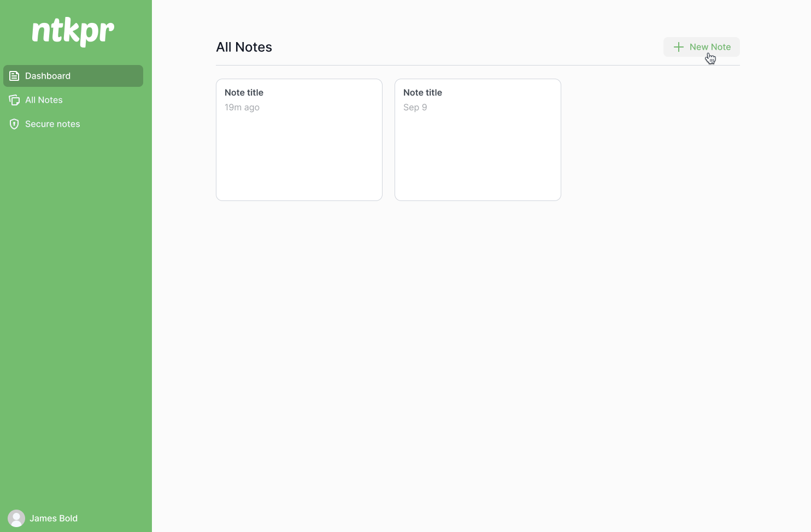
Task: Click the "19m ago" timestamp
Action: pyautogui.click(x=242, y=107)
